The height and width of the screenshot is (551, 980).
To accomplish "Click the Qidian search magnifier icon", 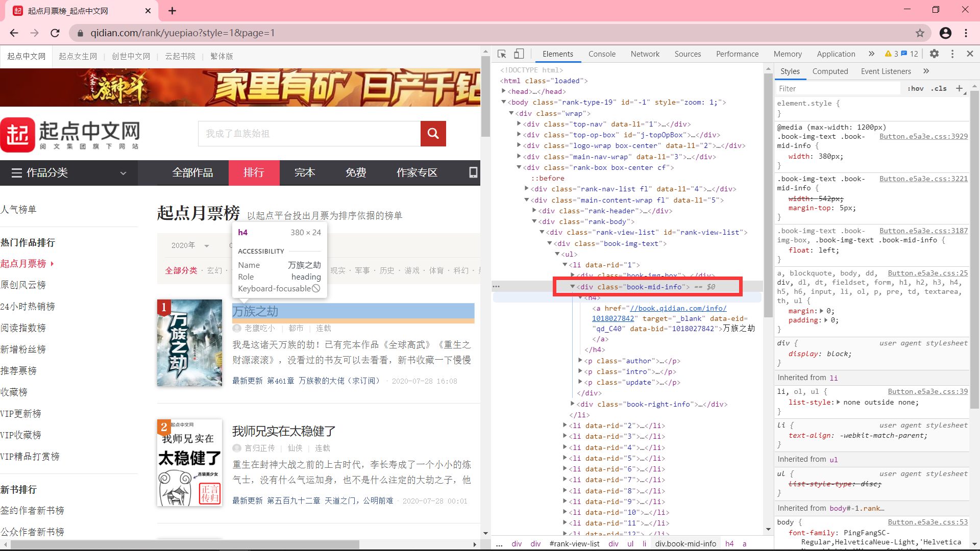I will 433,134.
